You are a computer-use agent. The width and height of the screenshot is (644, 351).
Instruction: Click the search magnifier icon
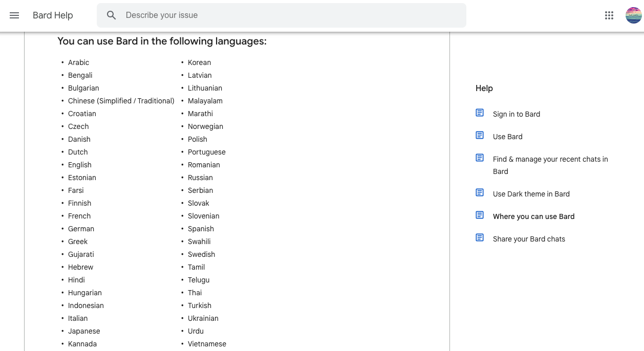pos(112,15)
